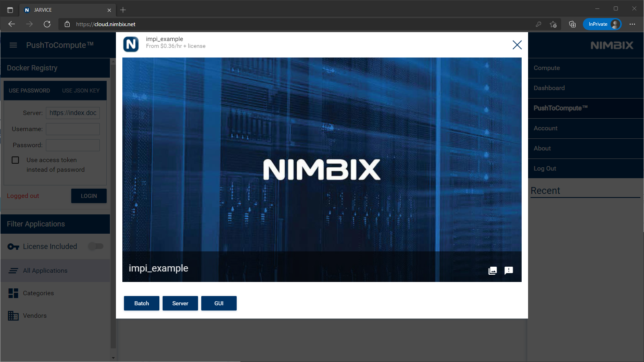This screenshot has height=362, width=644.
Task: Click the site lock icon
Action: (67, 24)
